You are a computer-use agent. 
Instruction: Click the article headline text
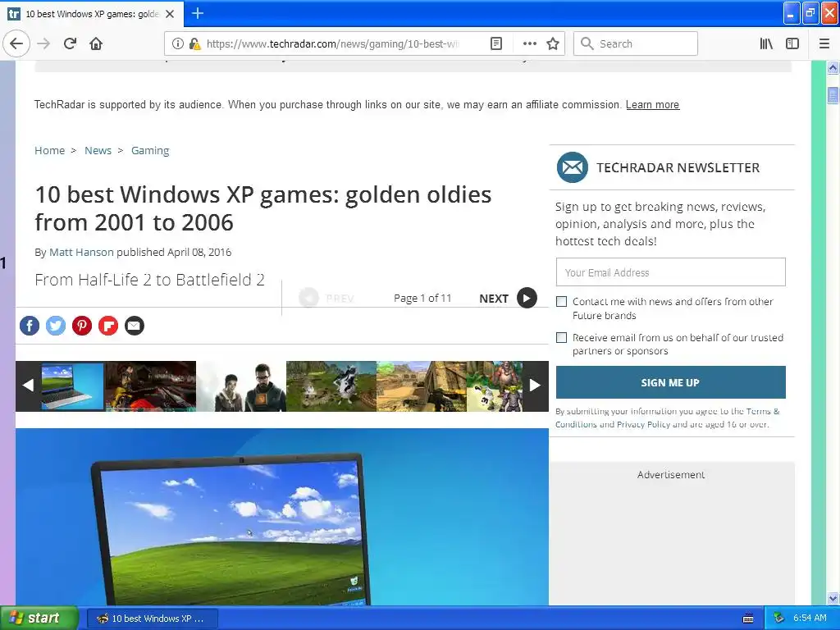pos(262,208)
